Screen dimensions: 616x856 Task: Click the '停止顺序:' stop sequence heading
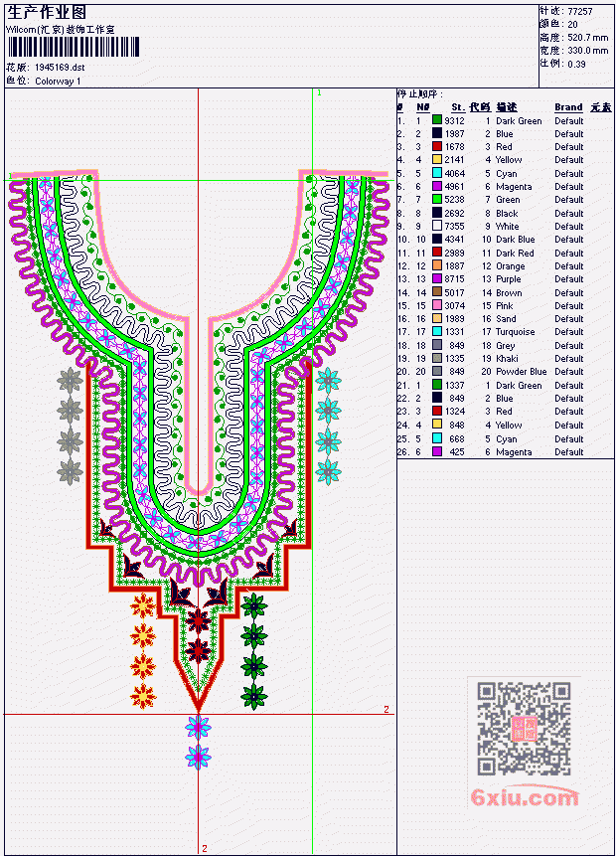(x=420, y=93)
